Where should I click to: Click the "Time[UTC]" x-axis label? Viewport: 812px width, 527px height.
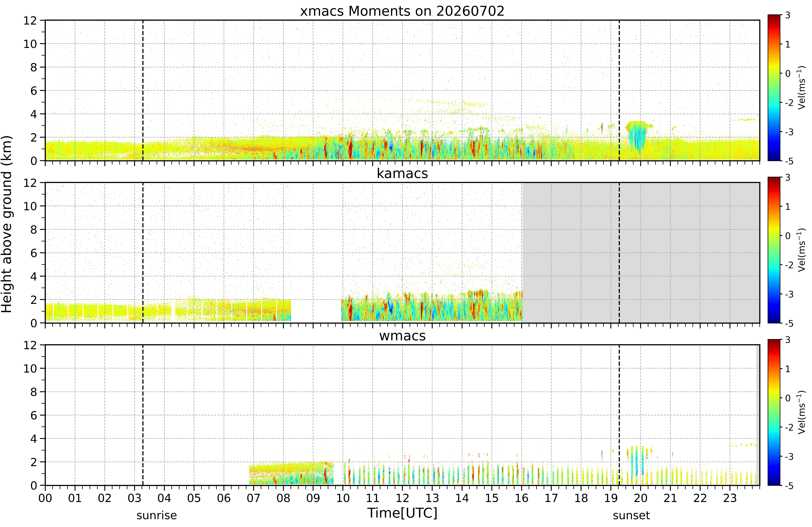[402, 513]
